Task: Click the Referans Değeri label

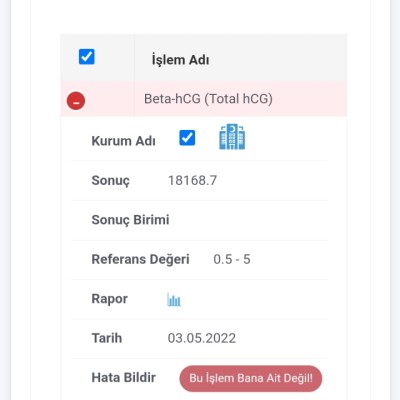Action: [x=140, y=259]
